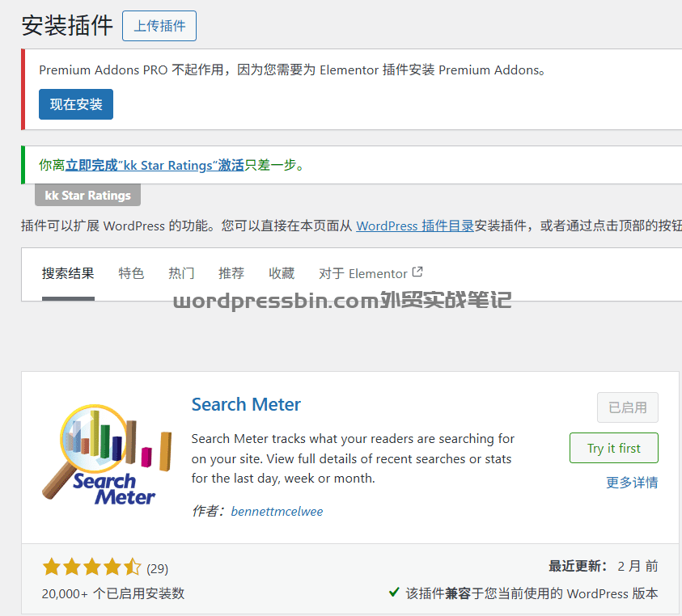Select the 搜索结果 tab

pos(68,272)
